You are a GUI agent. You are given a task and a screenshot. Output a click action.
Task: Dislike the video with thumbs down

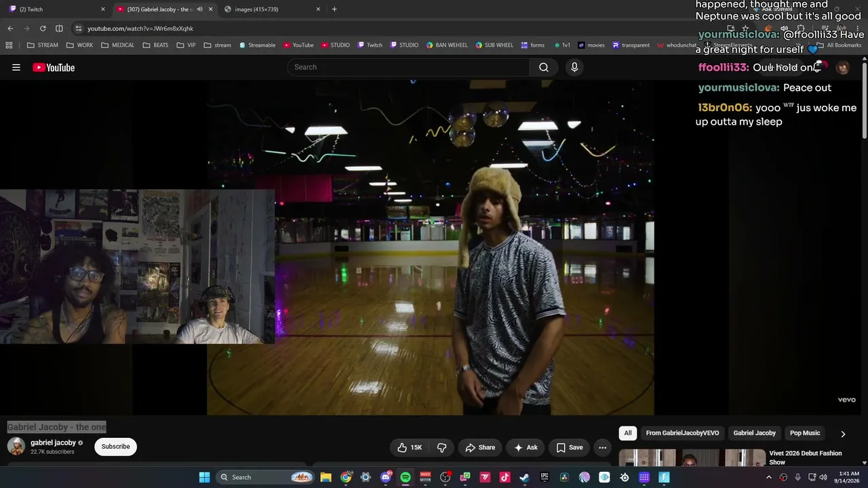click(x=441, y=447)
